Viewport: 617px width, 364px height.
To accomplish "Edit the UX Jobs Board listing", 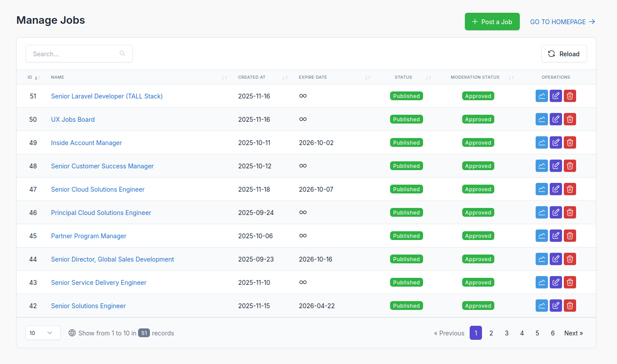I will click(555, 119).
